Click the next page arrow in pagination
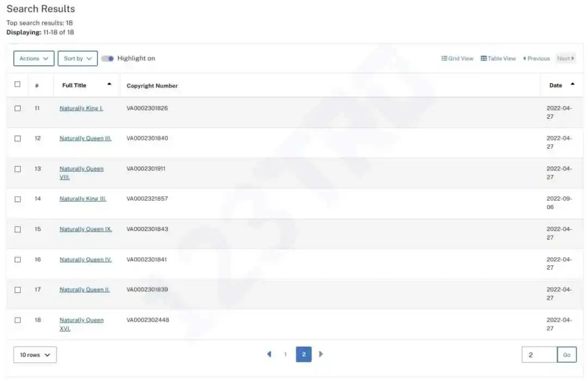 [321, 354]
